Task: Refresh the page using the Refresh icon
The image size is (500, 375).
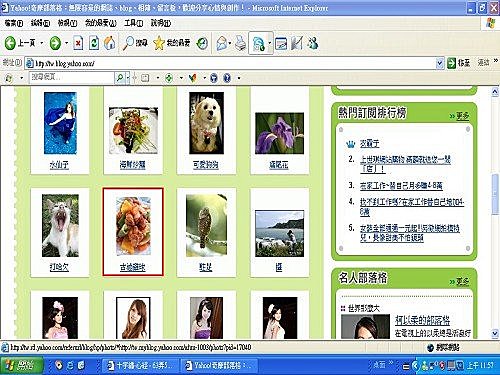Action: pyautogui.click(x=94, y=43)
